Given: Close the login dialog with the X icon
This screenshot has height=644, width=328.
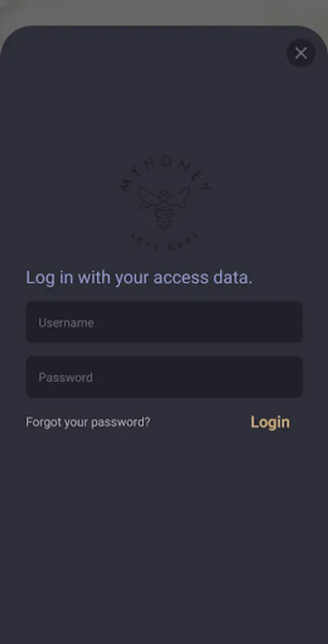Looking at the screenshot, I should [x=301, y=53].
